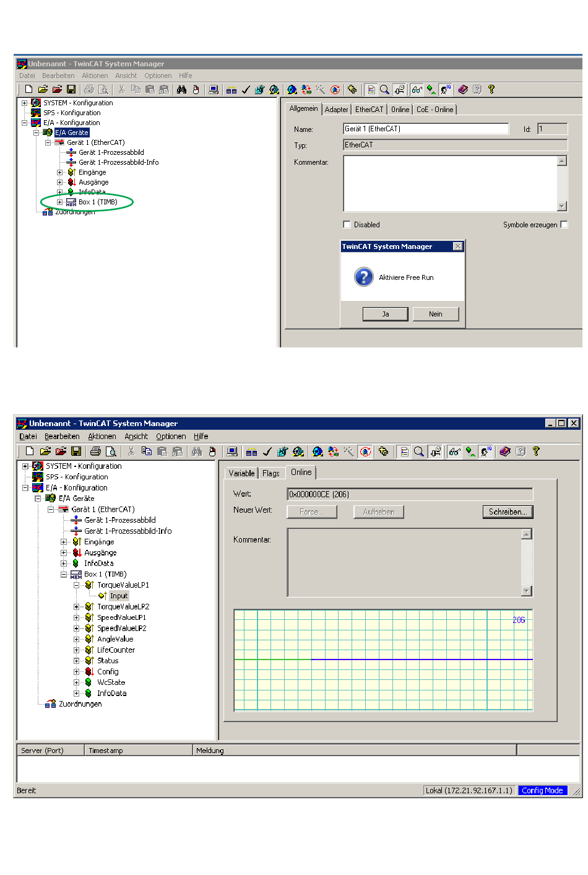Click Open folder icon in blue-titled window toolbar
The width and height of the screenshot is (588, 875).
click(x=45, y=451)
